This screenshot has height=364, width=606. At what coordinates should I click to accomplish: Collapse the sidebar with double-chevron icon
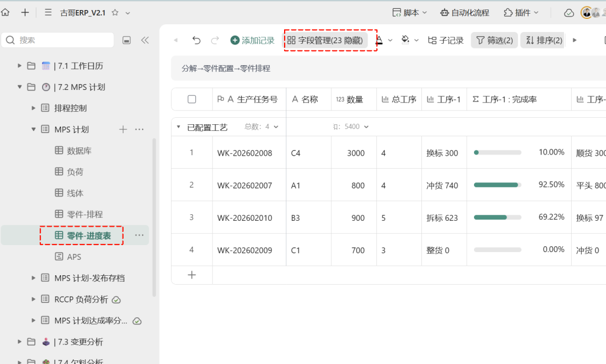(x=145, y=40)
